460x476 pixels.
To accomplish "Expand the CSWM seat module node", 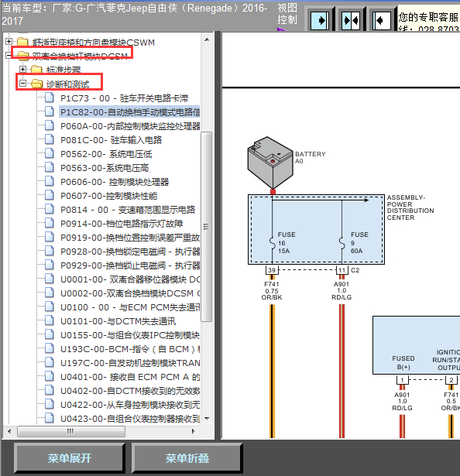I will click(x=9, y=41).
